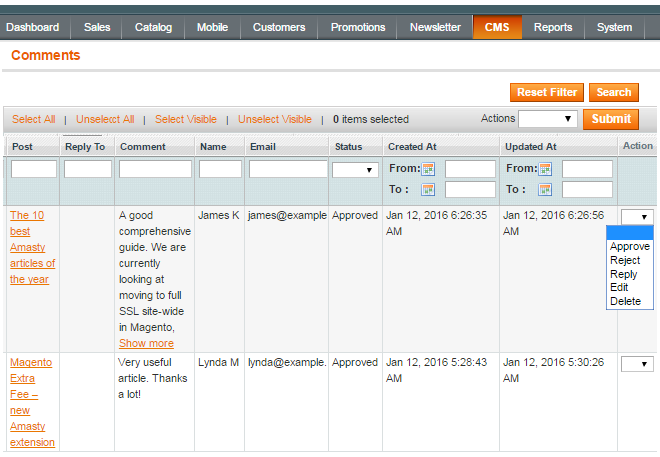Image resolution: width=660 pixels, height=457 pixels.
Task: Select Delete option in action list
Action: click(x=626, y=301)
